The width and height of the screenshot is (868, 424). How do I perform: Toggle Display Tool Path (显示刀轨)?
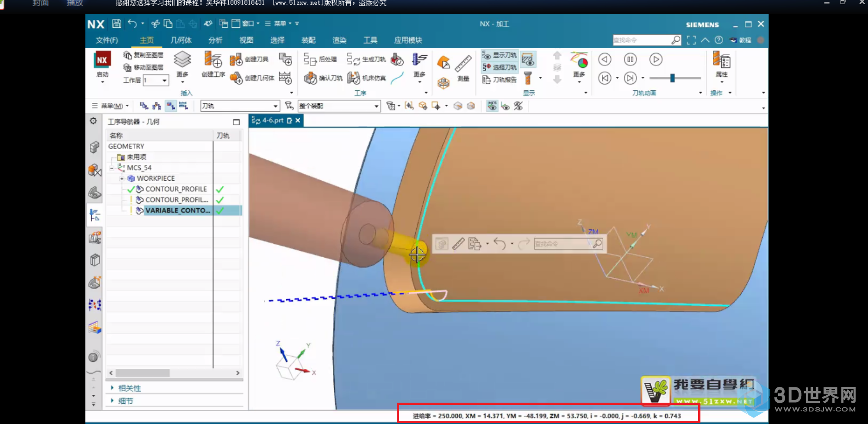(x=500, y=55)
